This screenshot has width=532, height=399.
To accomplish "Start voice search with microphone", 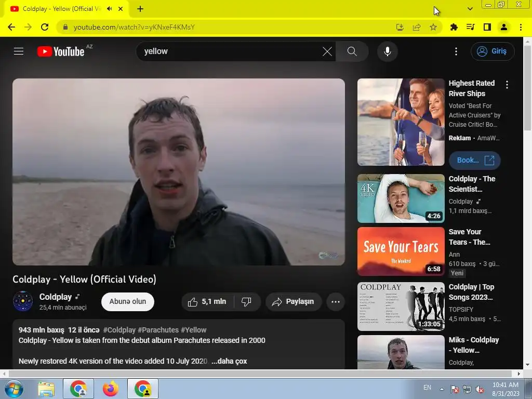I will [388, 51].
